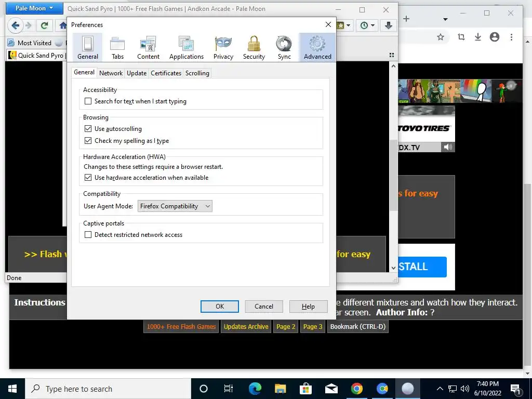Click Pale Moon forward arrow button
Image resolution: width=532 pixels, height=399 pixels.
coord(29,25)
